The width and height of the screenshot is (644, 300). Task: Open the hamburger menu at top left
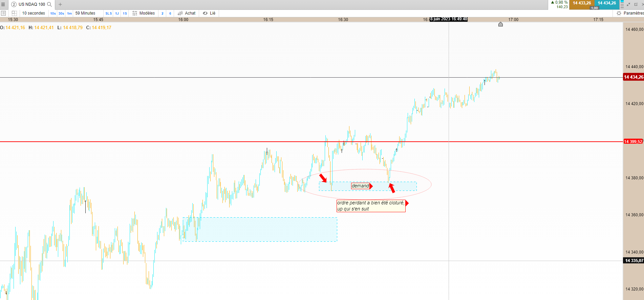tap(3, 4)
